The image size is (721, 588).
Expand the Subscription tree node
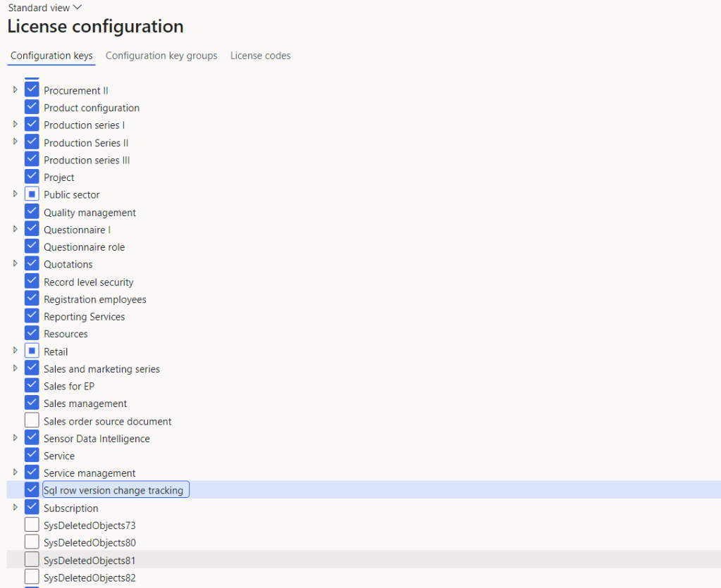(x=16, y=508)
